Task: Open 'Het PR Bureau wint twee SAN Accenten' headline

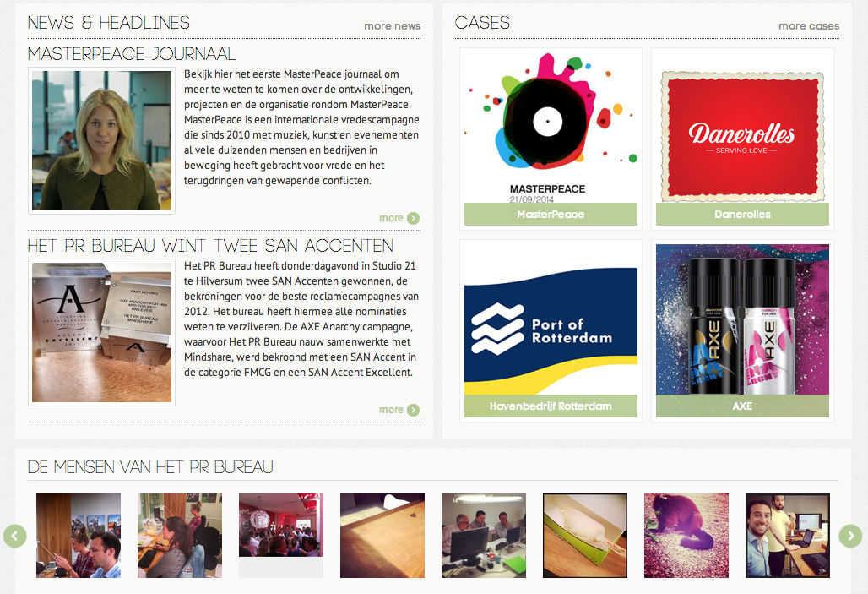Action: pos(210,246)
